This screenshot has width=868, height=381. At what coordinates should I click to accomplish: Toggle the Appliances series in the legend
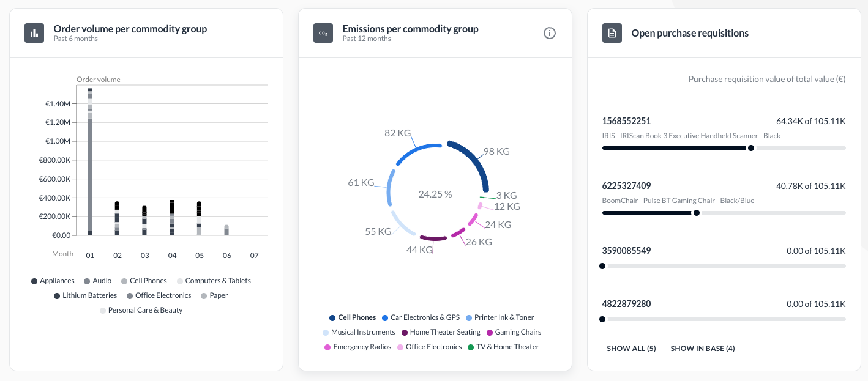click(x=53, y=281)
